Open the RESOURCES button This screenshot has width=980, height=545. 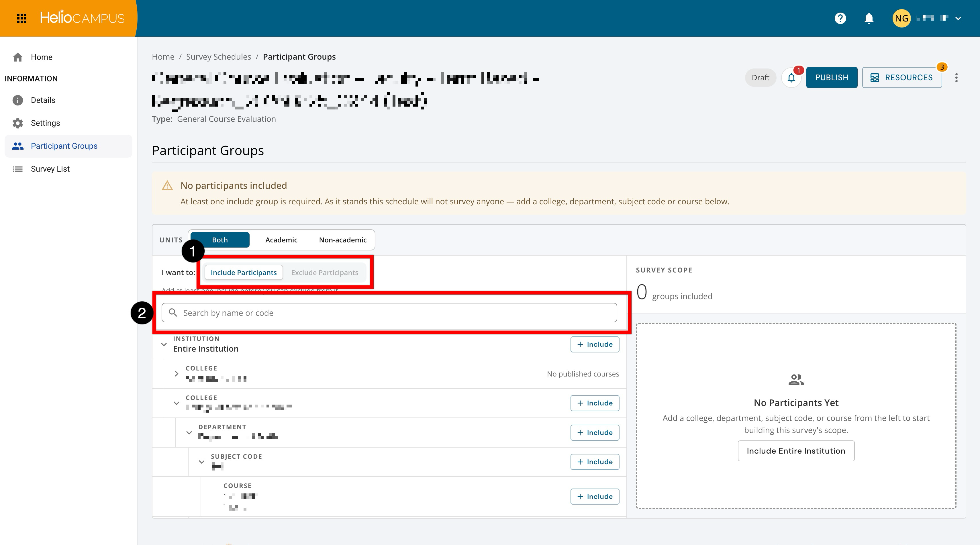tap(902, 78)
